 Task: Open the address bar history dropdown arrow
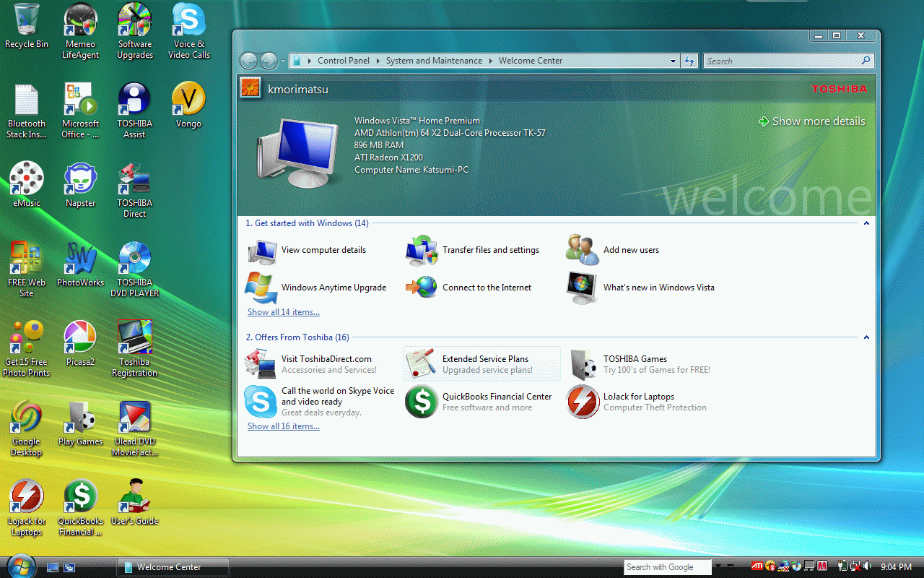pos(673,61)
